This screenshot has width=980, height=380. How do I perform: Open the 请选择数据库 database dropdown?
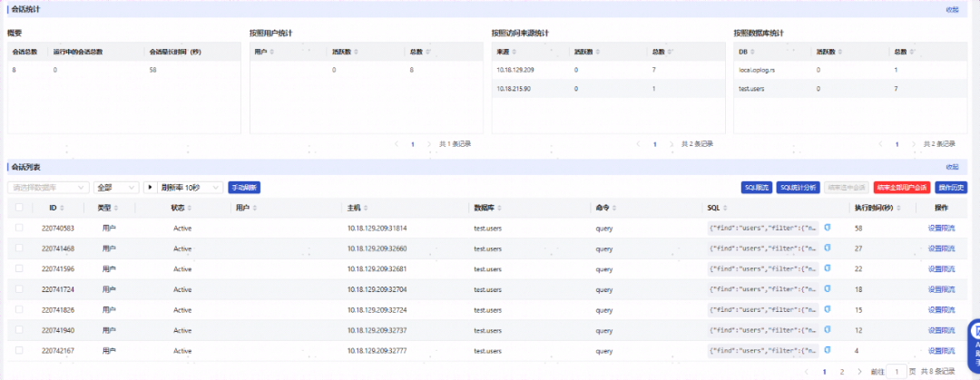(49, 187)
